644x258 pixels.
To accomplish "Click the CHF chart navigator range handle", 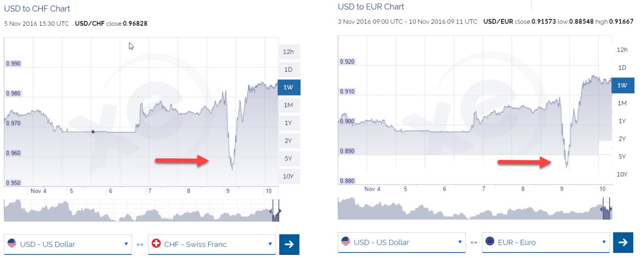I will 276,211.
